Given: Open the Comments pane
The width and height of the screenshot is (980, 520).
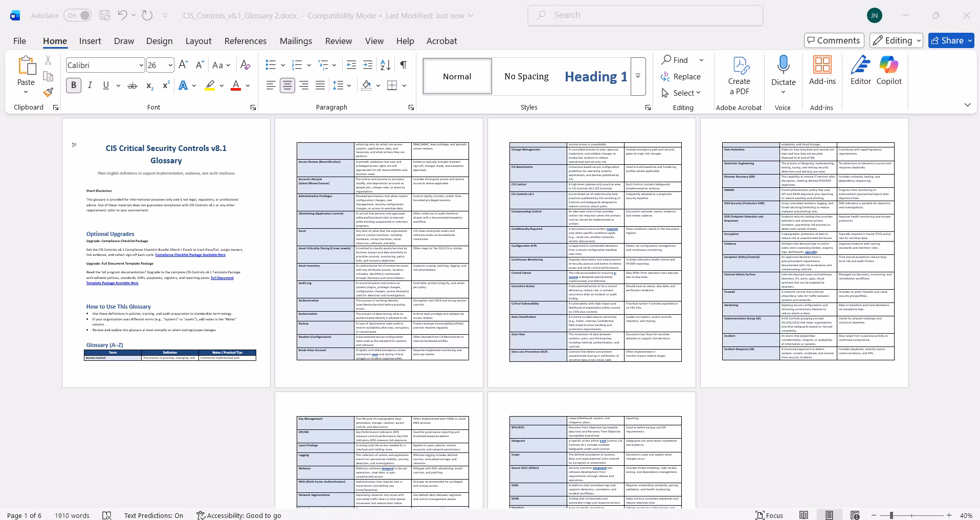Looking at the screenshot, I should click(x=834, y=40).
